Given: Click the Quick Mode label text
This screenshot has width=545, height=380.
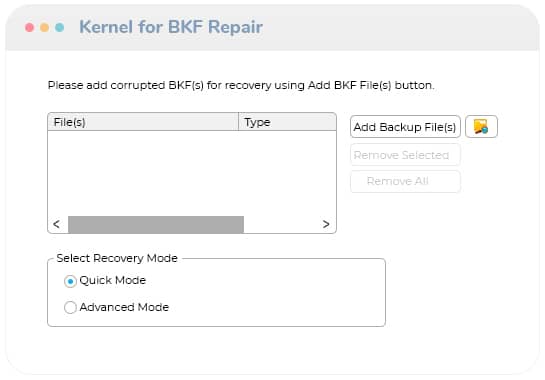Looking at the screenshot, I should pyautogui.click(x=113, y=280).
